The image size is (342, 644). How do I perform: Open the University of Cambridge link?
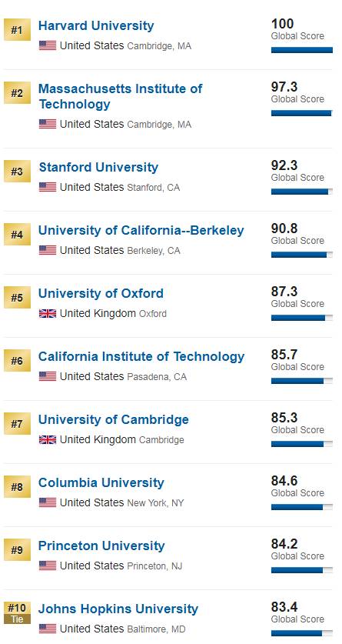point(114,419)
